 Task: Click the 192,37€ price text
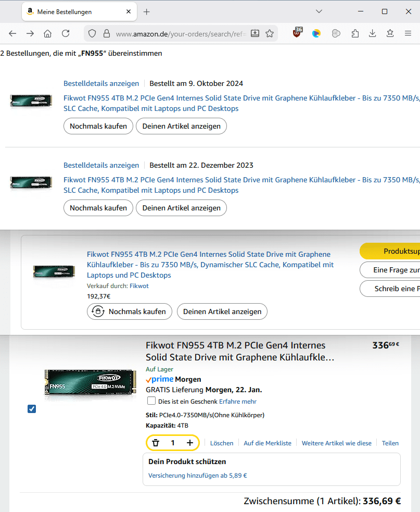98,296
